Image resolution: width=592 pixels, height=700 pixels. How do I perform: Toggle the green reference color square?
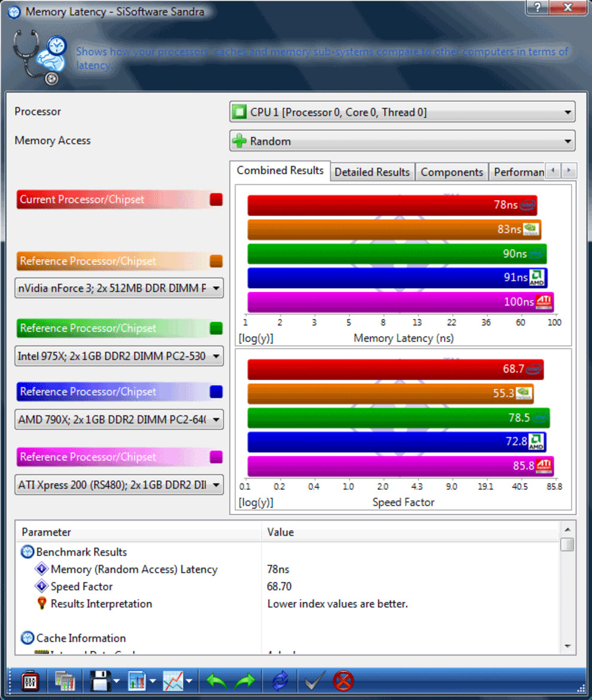pyautogui.click(x=216, y=328)
